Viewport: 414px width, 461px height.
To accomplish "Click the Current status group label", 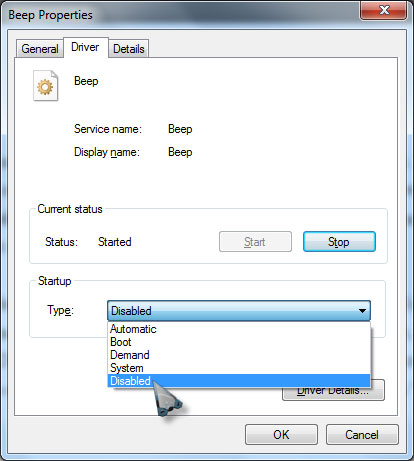I will click(x=70, y=209).
